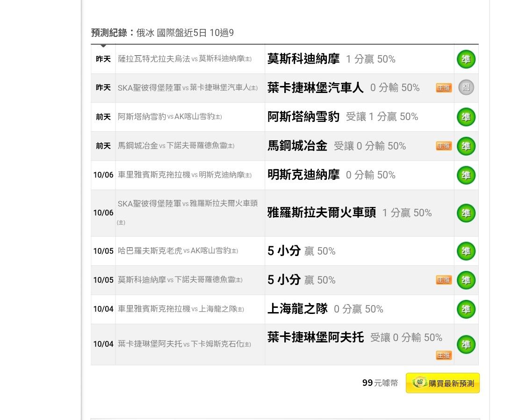The width and height of the screenshot is (505, 420).
Task: Click green 準 icon in 哈巴羅夫斯克老虎 match row
Action: coord(466,251)
